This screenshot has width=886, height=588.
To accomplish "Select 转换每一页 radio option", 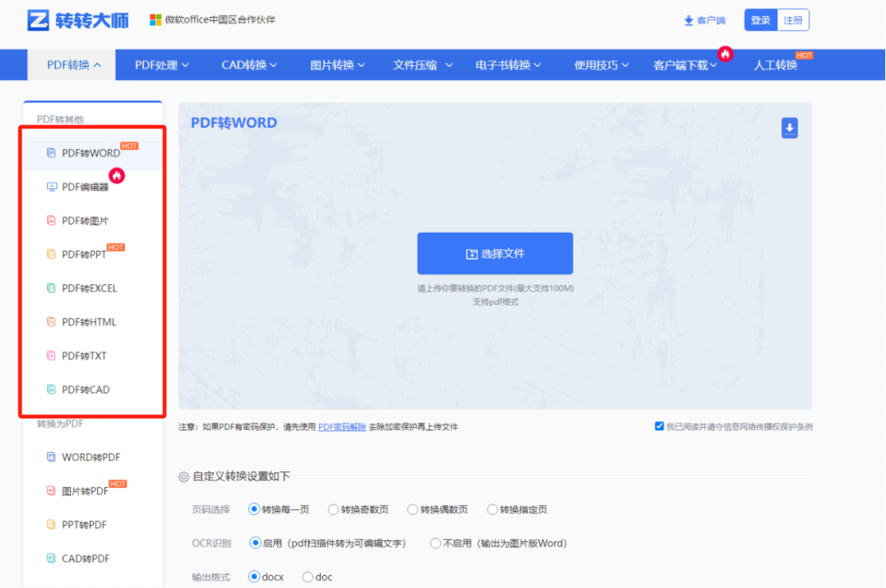I will point(255,509).
